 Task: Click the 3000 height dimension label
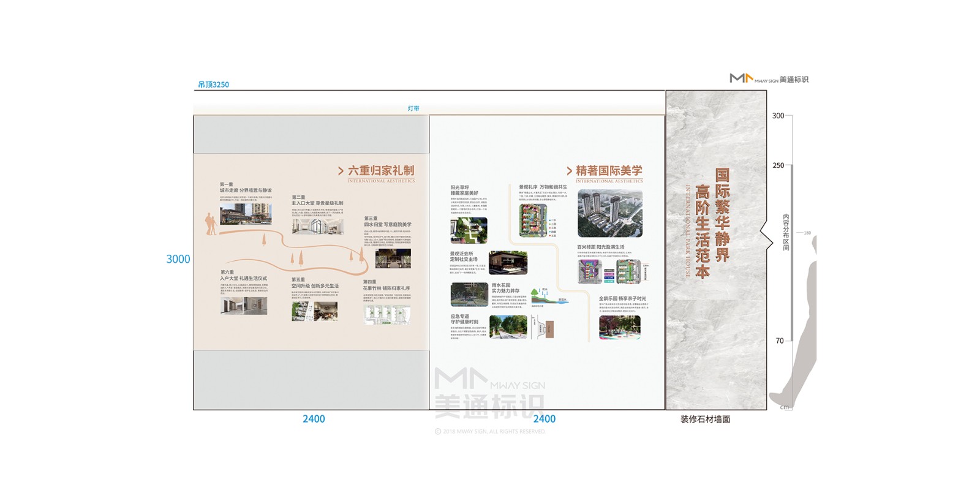[178, 259]
